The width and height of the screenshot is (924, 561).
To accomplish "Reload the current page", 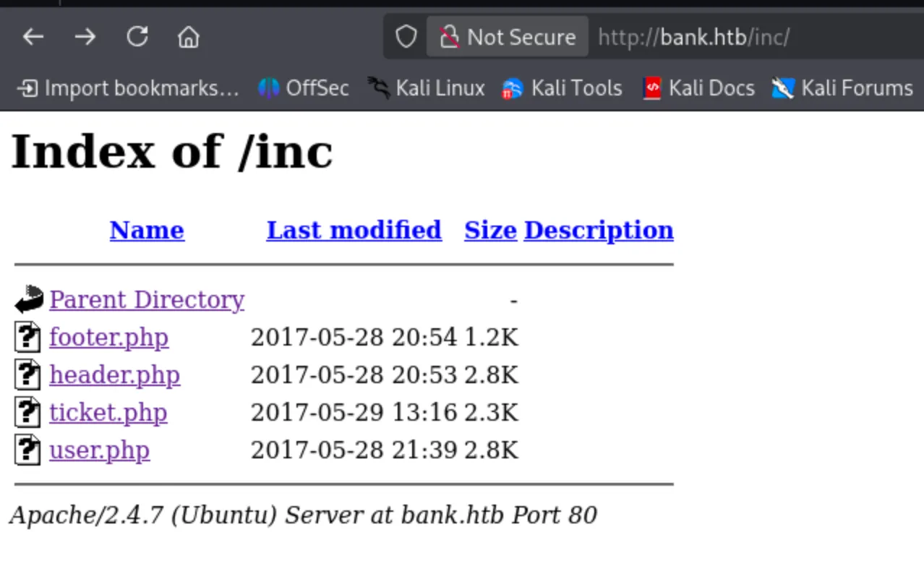I will click(x=137, y=37).
